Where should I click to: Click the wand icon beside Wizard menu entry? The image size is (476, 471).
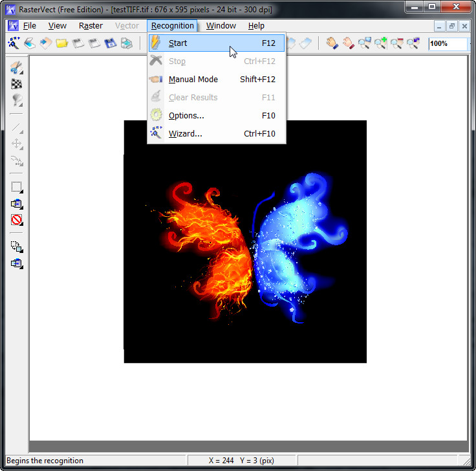(x=156, y=133)
